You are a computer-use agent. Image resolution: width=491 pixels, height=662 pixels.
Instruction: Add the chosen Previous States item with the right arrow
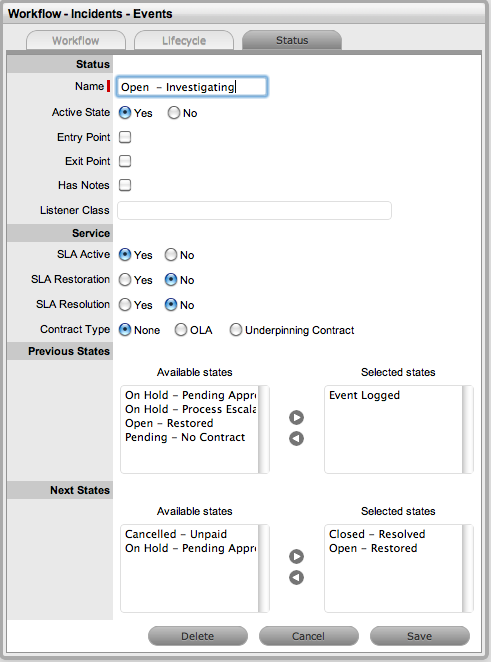point(296,418)
